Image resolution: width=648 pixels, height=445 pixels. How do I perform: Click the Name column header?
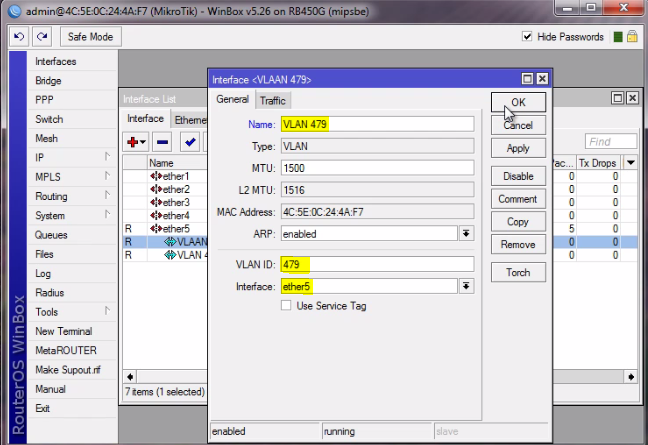(x=177, y=163)
